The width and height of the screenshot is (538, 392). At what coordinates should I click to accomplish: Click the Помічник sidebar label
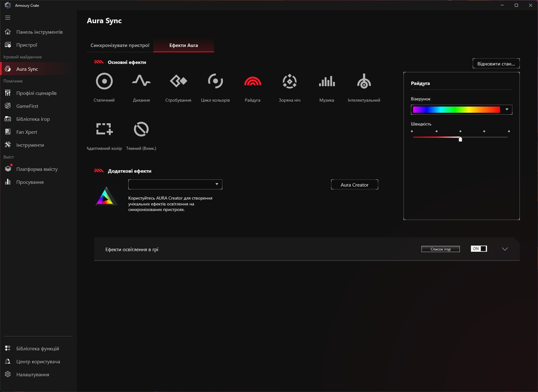13,81
